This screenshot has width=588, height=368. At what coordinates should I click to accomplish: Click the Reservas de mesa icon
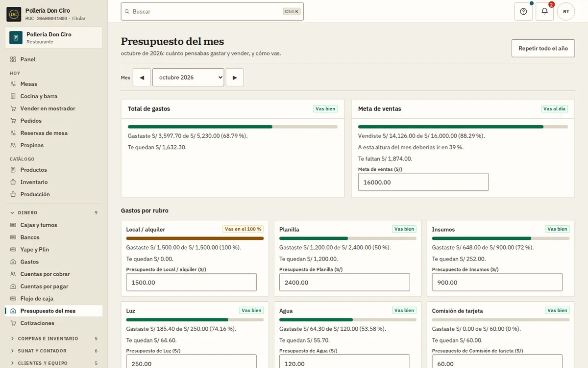pos(13,133)
